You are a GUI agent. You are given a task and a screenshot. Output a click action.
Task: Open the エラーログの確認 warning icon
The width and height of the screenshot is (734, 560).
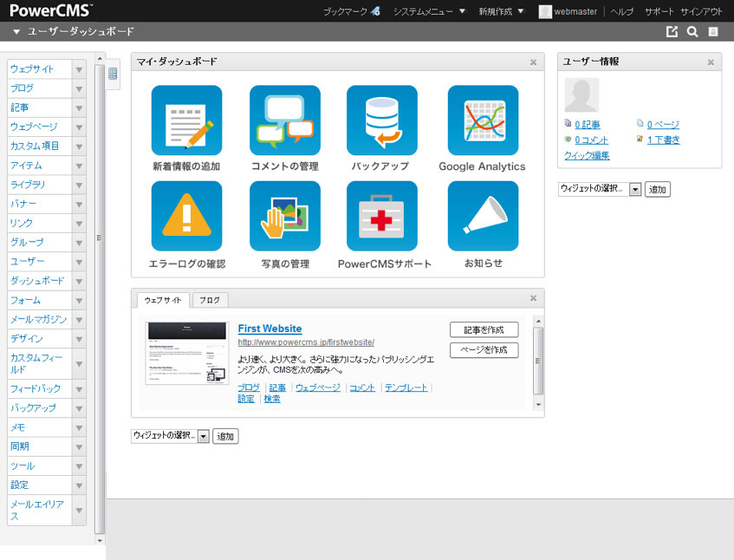coord(187,216)
